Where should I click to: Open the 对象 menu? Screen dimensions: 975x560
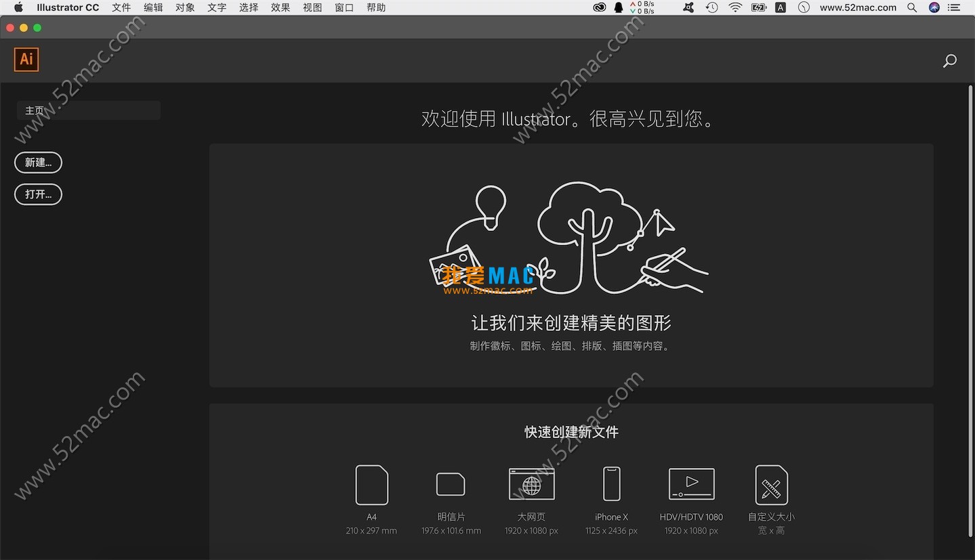click(x=185, y=7)
